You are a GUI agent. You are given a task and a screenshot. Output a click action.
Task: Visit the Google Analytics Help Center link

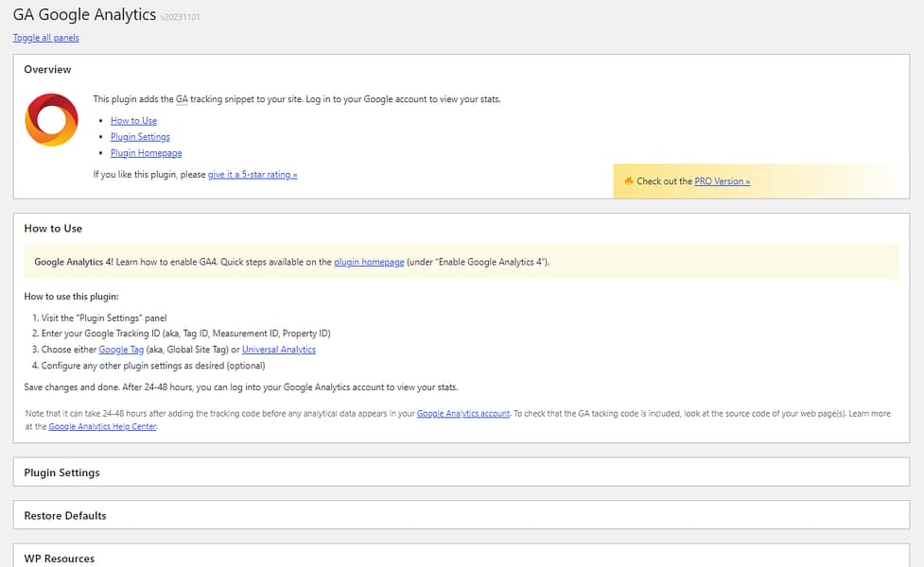click(103, 427)
